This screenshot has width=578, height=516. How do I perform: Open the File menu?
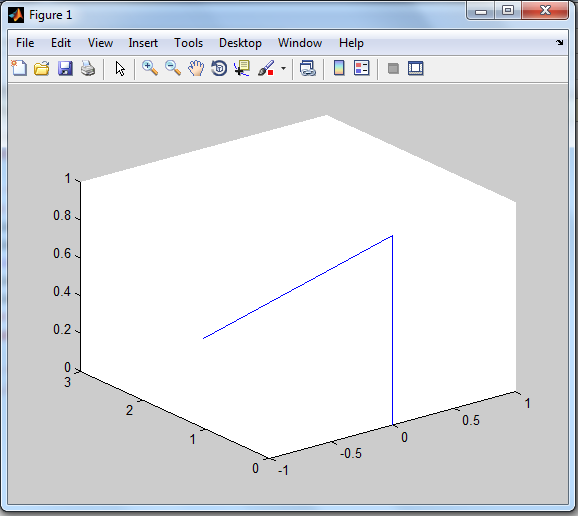tap(25, 43)
